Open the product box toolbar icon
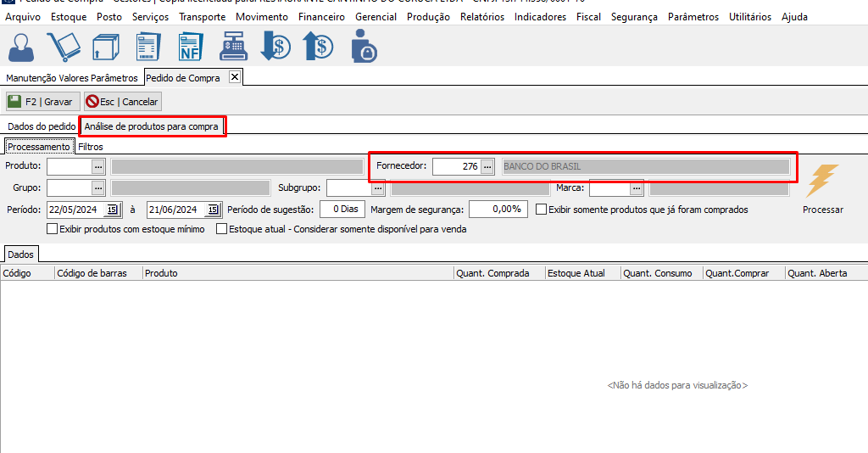 pos(105,47)
